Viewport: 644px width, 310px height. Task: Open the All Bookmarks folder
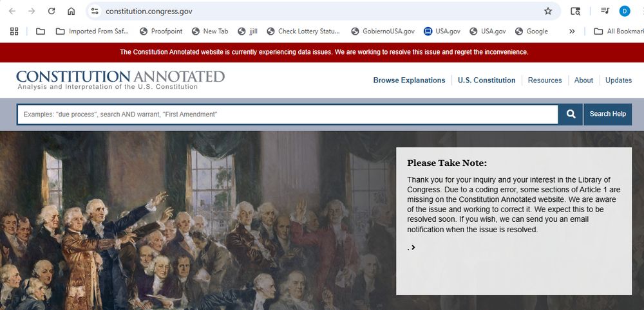[619, 31]
